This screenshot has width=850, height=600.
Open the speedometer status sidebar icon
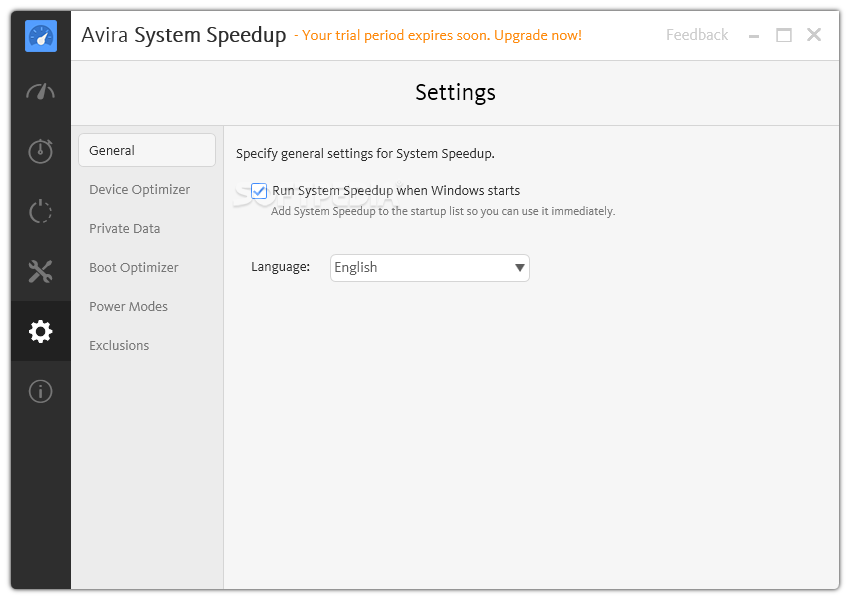(x=41, y=92)
